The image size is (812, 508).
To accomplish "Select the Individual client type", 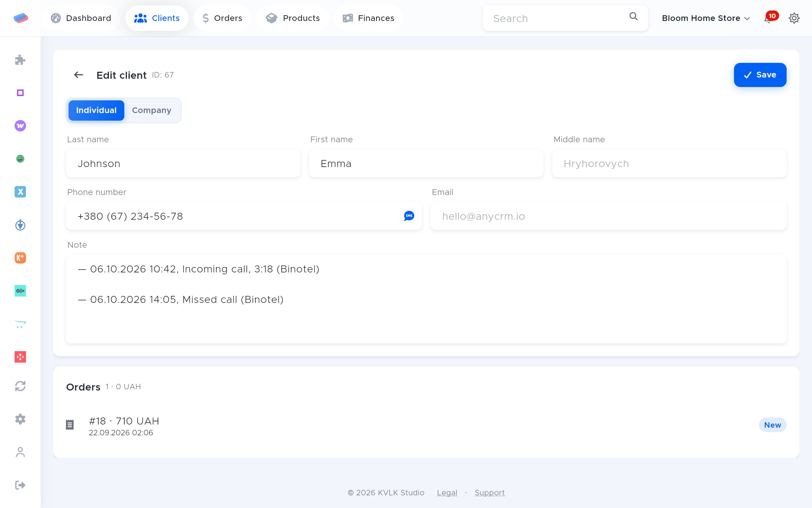I will [x=96, y=110].
